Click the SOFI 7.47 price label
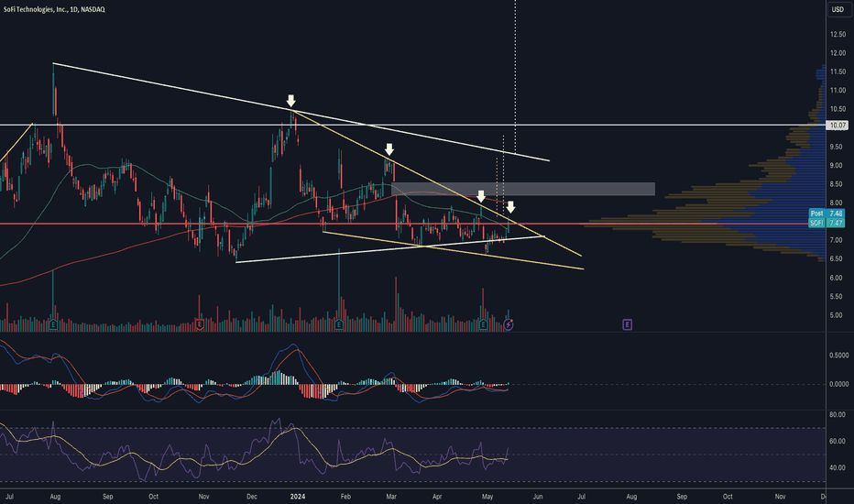This screenshot has height=504, width=854. tap(827, 223)
